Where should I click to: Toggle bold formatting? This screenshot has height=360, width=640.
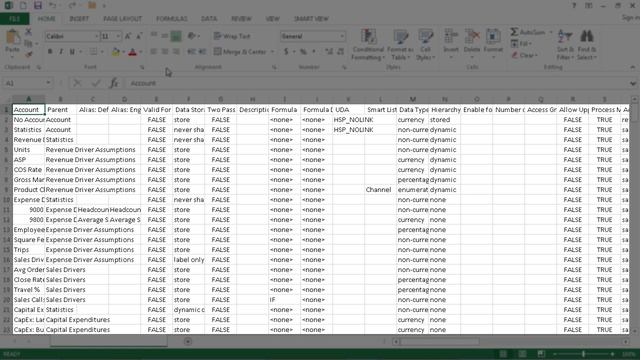(x=50, y=52)
